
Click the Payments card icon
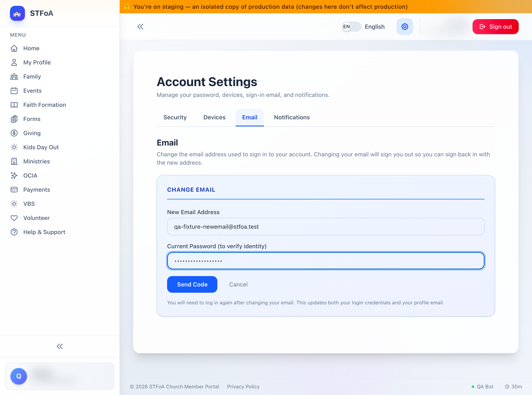pos(14,190)
